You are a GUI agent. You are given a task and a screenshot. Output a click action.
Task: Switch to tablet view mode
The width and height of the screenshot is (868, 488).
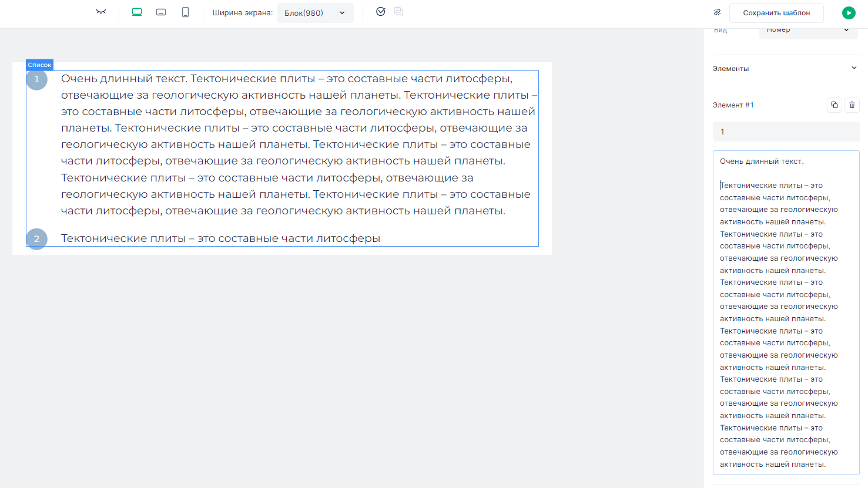161,12
